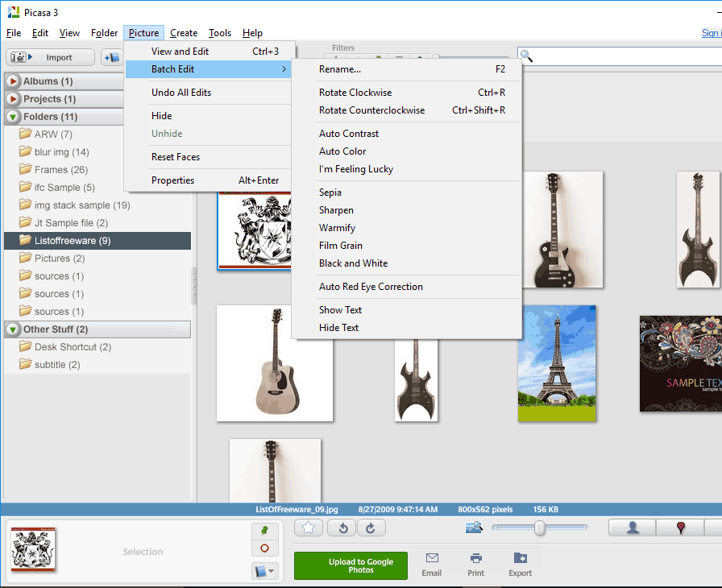Viewport: 722px width, 588px height.
Task: Open the Folder menu
Action: click(105, 33)
